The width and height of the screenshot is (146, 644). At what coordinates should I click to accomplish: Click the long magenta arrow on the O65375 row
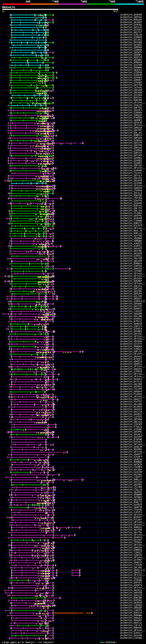[69, 143]
